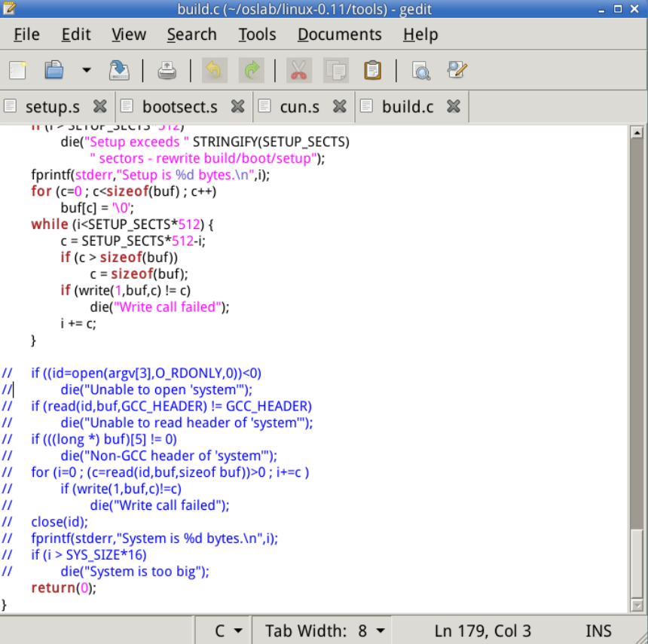This screenshot has width=648, height=644.
Task: Open a file with the Open icon
Action: 54,69
